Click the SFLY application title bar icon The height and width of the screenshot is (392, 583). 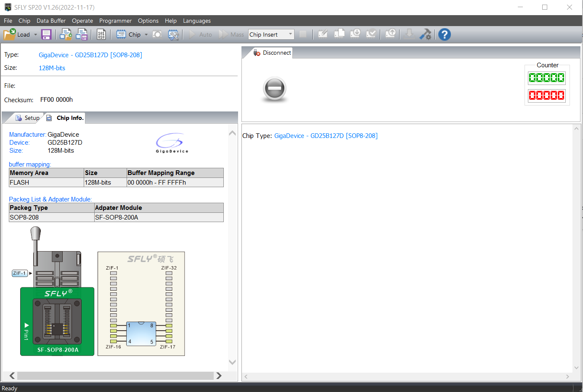point(8,7)
